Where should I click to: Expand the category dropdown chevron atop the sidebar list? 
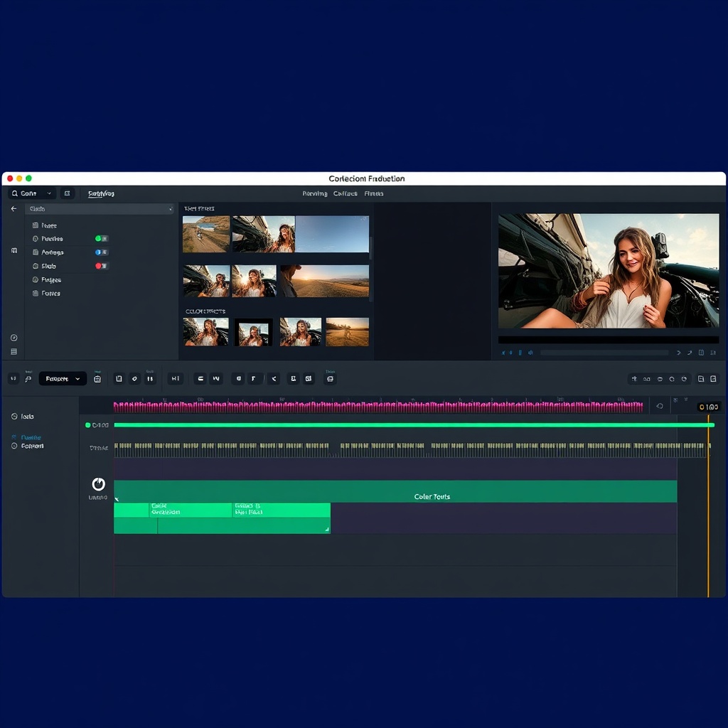[171, 210]
